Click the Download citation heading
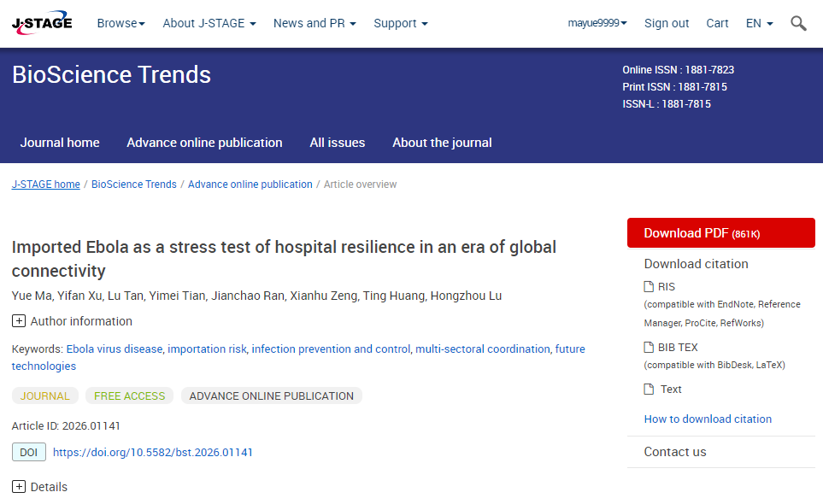Image resolution: width=823 pixels, height=504 pixels. click(x=696, y=264)
